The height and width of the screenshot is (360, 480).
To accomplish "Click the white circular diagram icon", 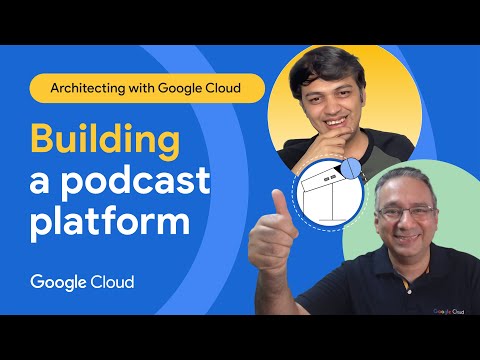I will [330, 193].
